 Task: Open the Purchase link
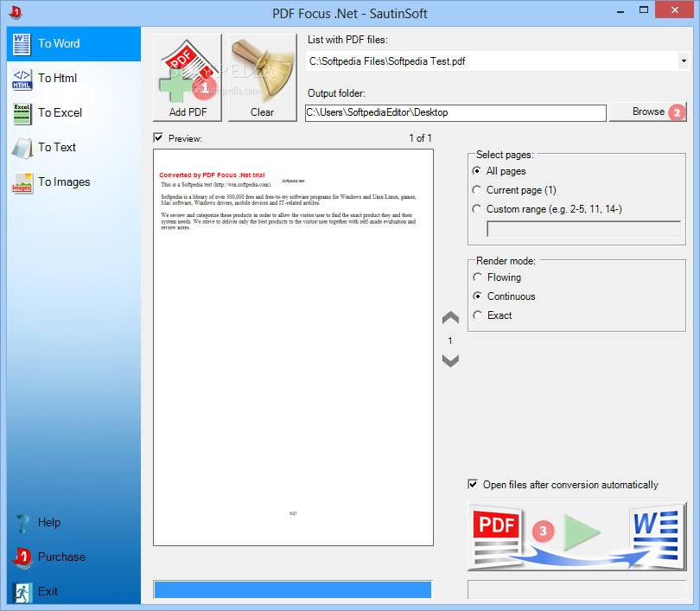61,557
